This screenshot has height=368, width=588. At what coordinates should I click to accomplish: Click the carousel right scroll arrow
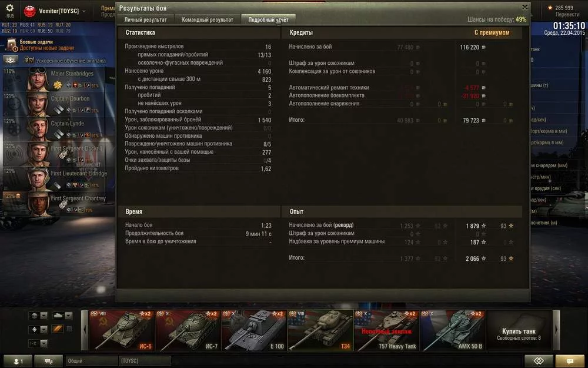pyautogui.click(x=556, y=330)
